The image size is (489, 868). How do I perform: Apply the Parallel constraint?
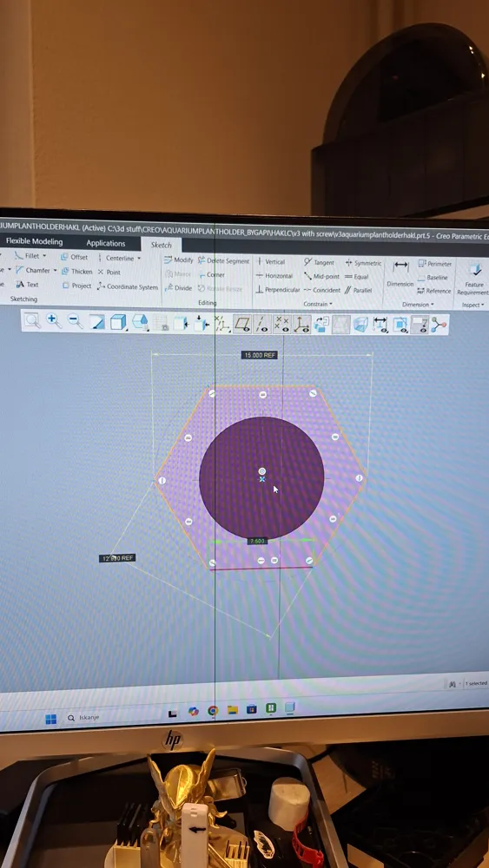tap(359, 290)
